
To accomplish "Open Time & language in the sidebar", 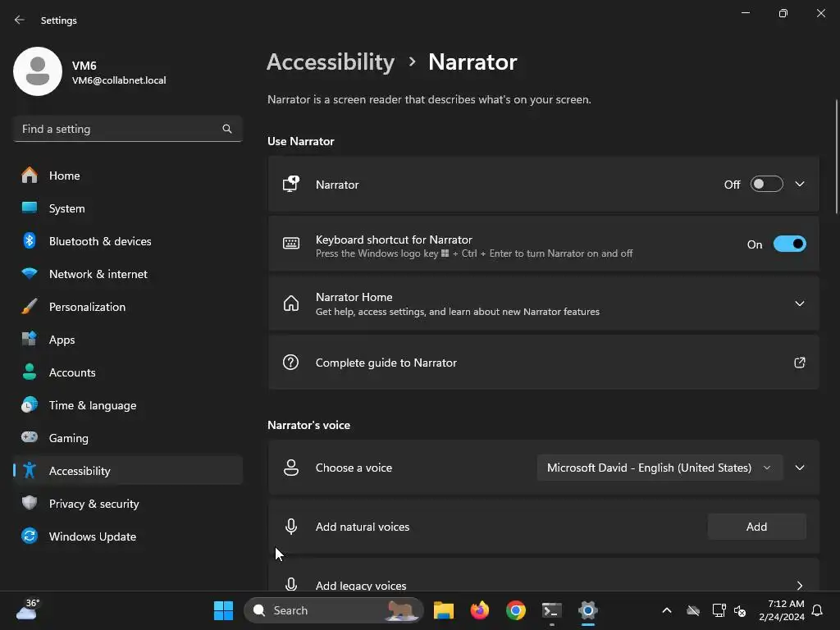I will point(127,405).
